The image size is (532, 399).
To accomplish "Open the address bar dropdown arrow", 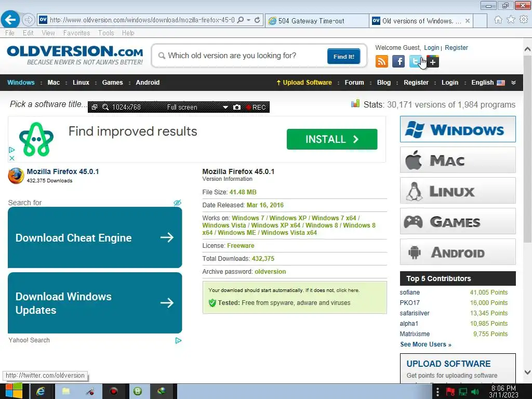I will [249, 20].
